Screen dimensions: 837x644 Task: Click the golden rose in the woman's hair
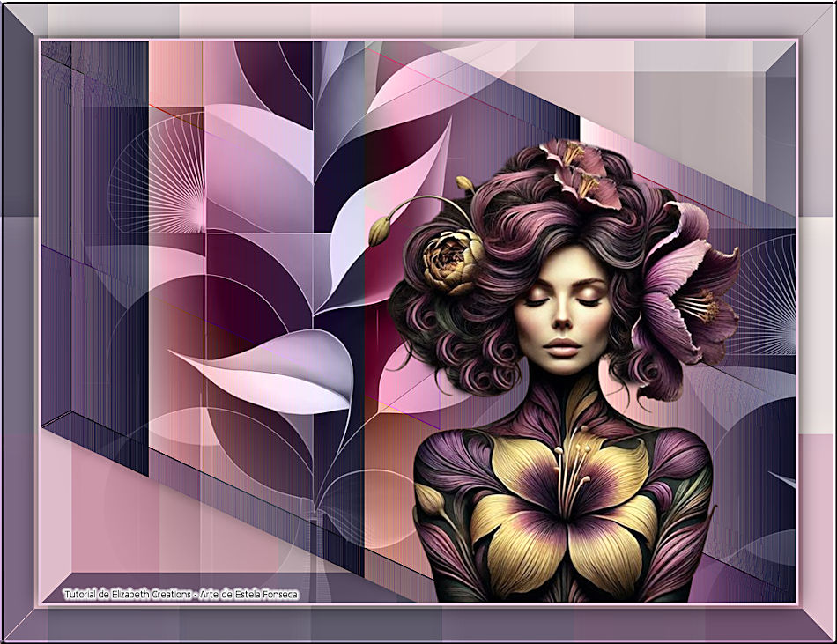(450, 262)
